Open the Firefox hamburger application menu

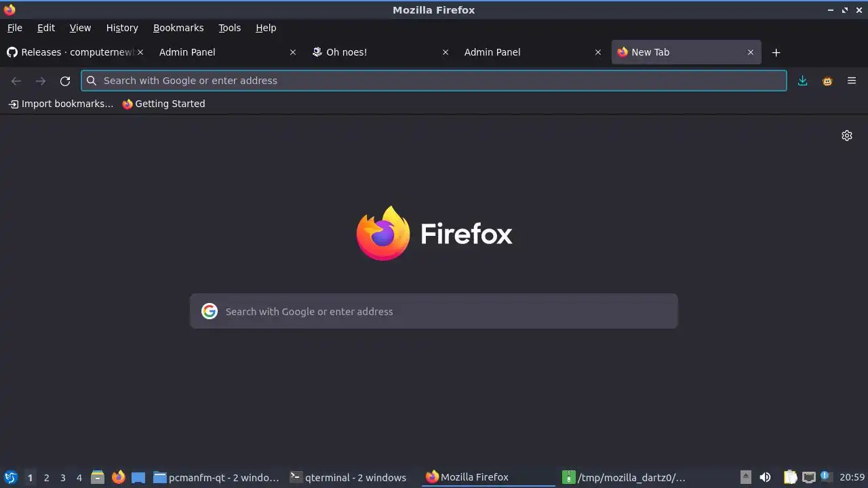click(852, 81)
